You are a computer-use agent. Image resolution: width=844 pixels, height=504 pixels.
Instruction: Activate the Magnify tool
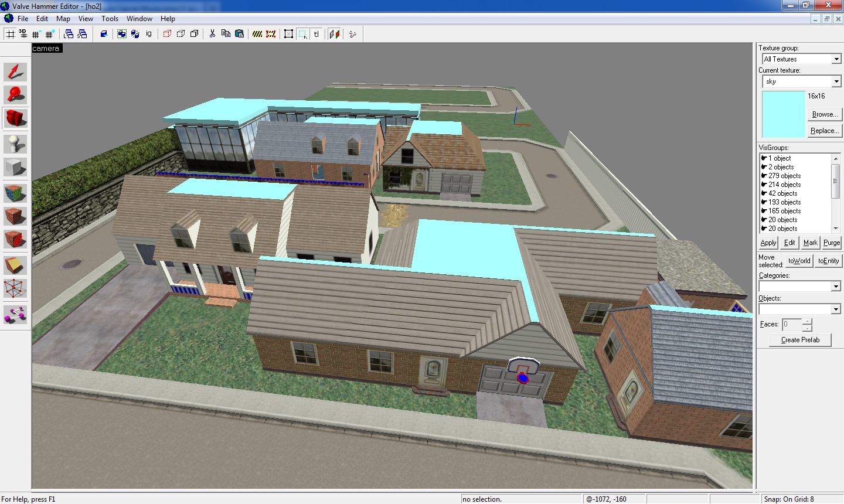[x=15, y=95]
